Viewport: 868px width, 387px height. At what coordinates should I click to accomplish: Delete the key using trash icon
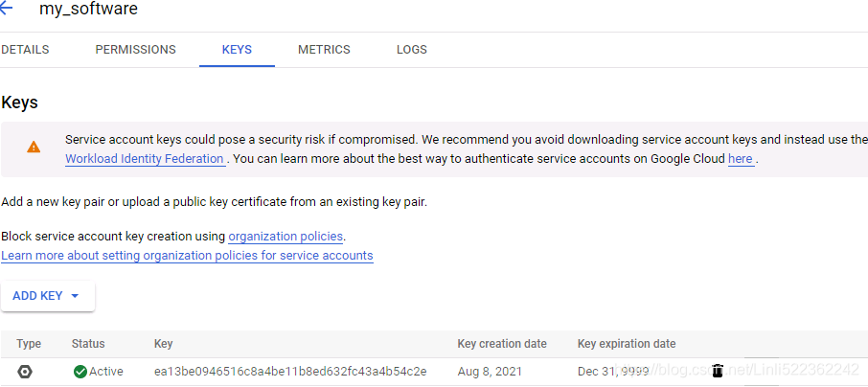pyautogui.click(x=718, y=371)
